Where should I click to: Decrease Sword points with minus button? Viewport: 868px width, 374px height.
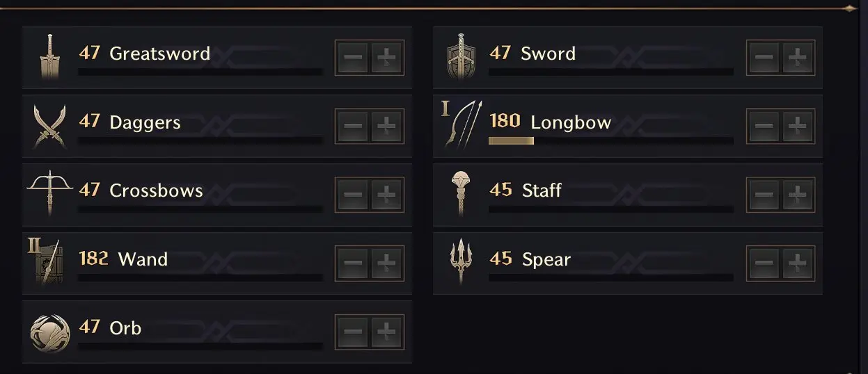(764, 57)
